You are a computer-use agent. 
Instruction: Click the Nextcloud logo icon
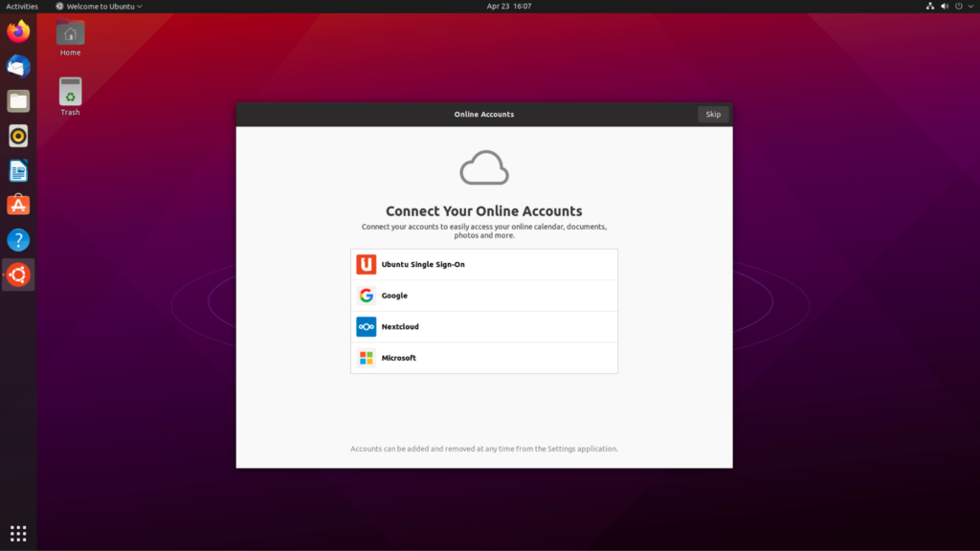367,327
